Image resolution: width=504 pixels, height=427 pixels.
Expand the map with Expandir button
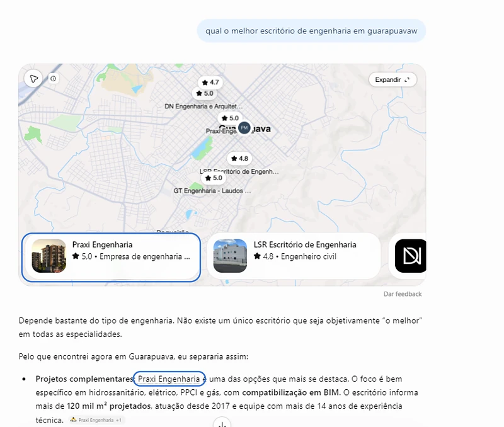point(392,80)
